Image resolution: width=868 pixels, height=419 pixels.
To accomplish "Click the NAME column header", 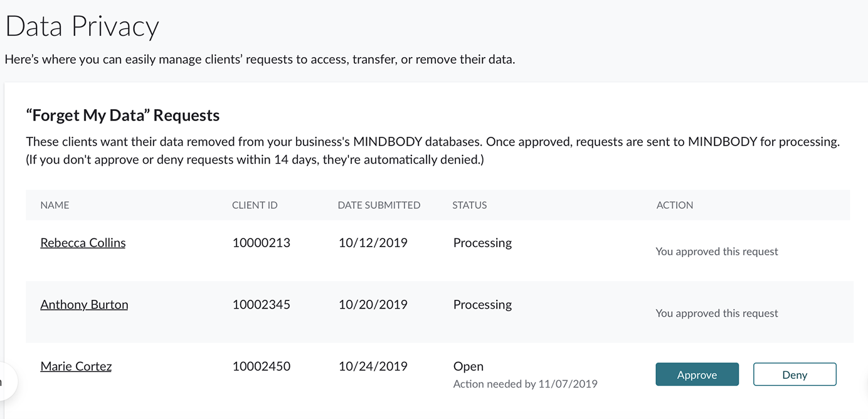I will click(x=55, y=205).
